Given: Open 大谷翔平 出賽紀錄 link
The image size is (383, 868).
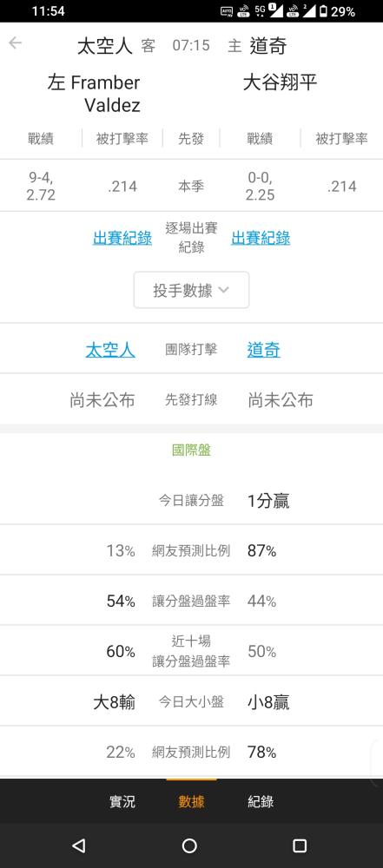Looking at the screenshot, I should pyautogui.click(x=261, y=238).
